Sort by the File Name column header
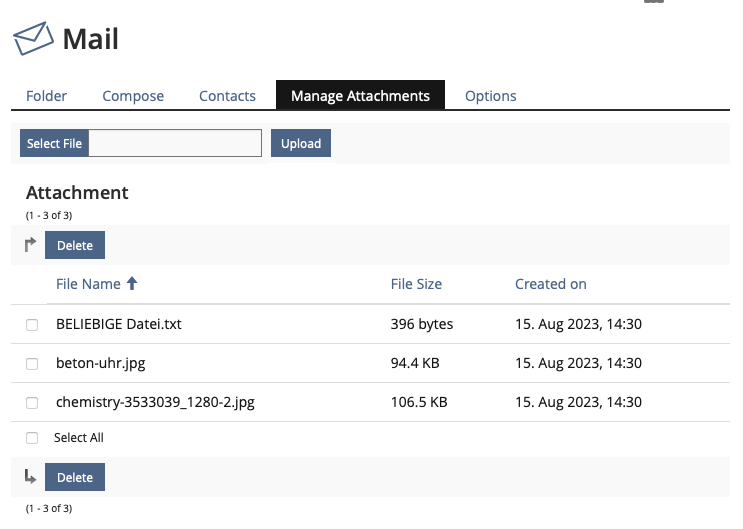743x529 pixels. coord(88,284)
